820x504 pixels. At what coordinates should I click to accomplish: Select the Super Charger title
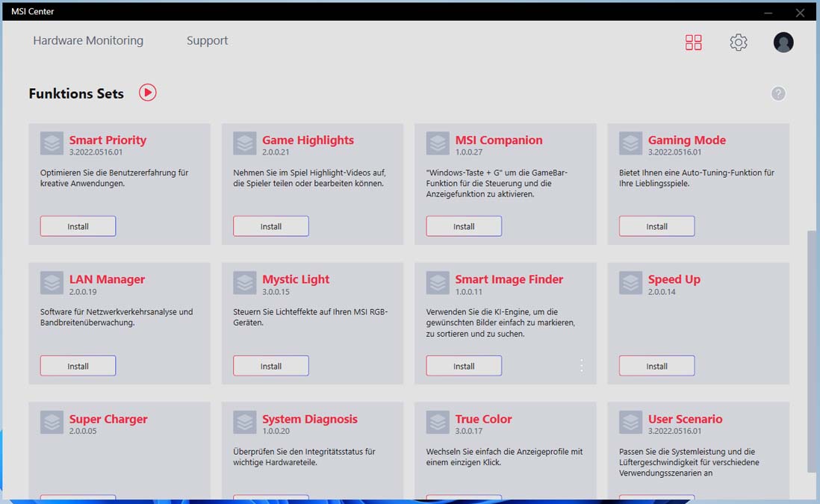pyautogui.click(x=108, y=419)
